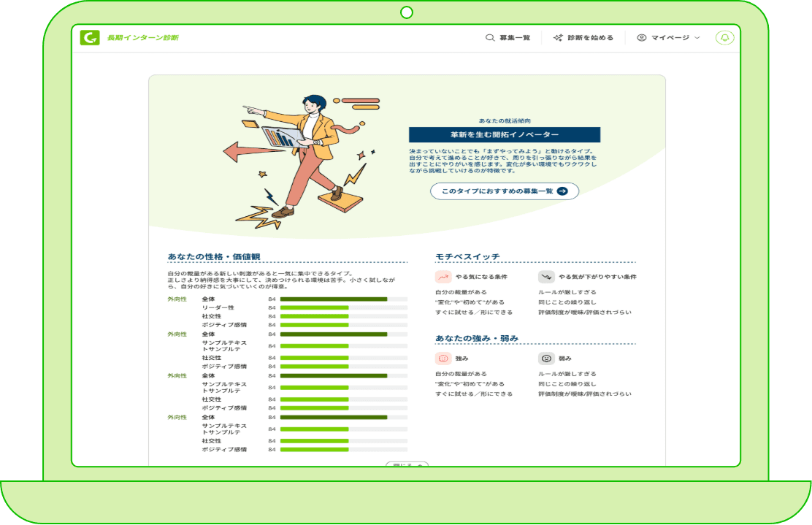The width and height of the screenshot is (812, 525).
Task: Click the sparkle icon beside 診断を始める
Action: [x=558, y=38]
